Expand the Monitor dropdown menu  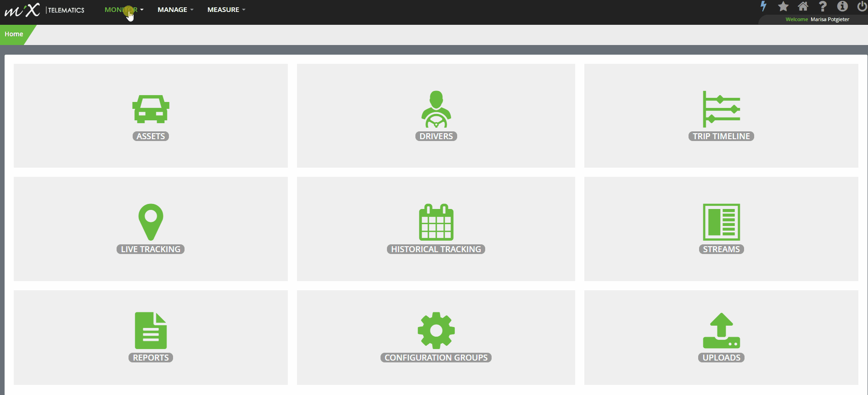[x=124, y=10]
